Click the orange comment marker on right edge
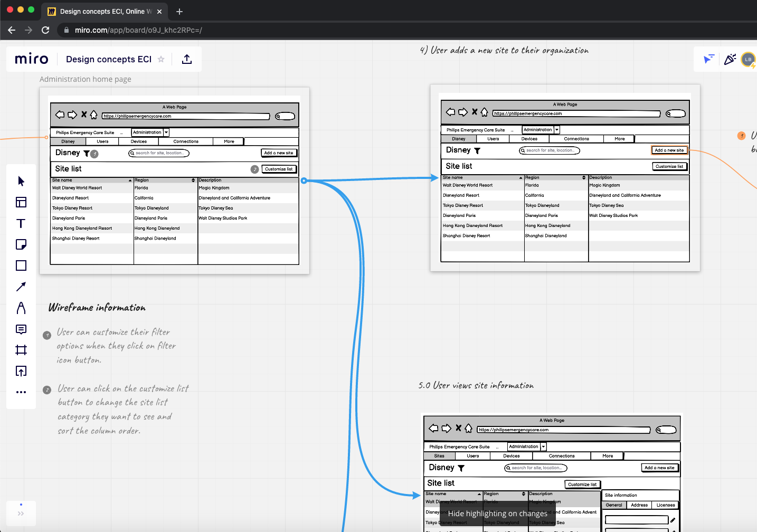The width and height of the screenshot is (757, 532). pos(741,136)
